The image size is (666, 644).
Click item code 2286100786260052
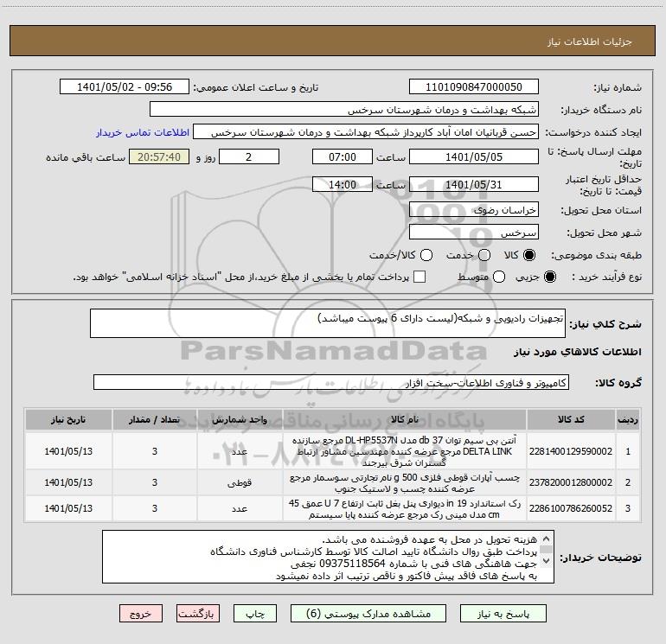pyautogui.click(x=571, y=508)
